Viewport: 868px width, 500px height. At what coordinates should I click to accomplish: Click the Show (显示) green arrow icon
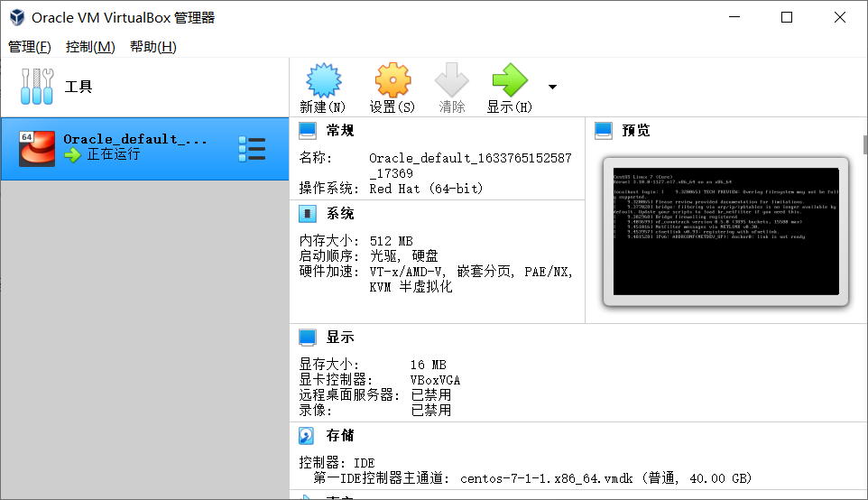(510, 80)
